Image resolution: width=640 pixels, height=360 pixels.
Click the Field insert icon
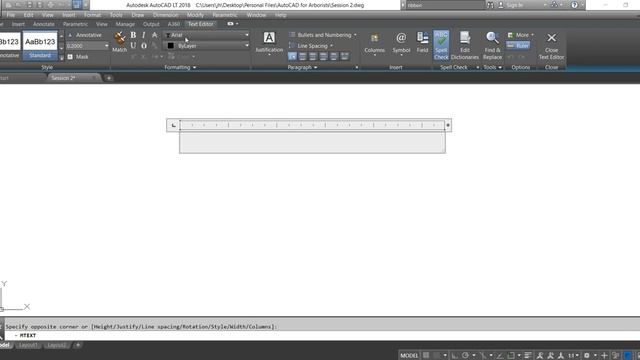(x=422, y=42)
